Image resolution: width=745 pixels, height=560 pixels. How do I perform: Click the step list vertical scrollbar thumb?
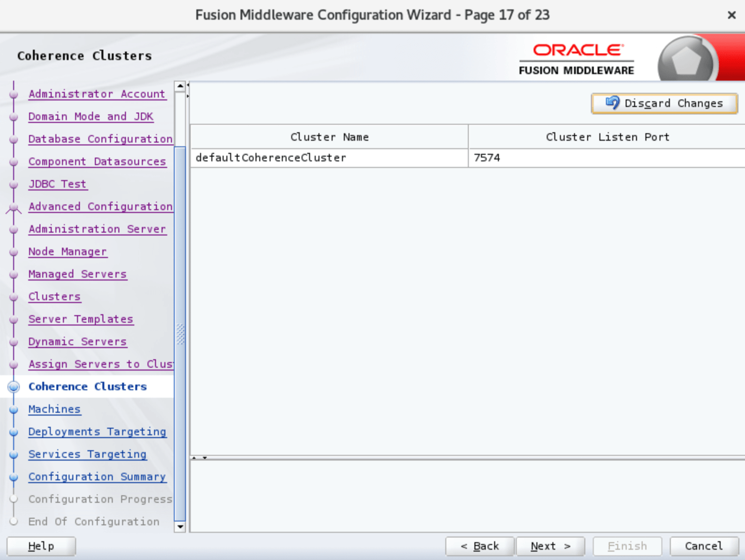pyautogui.click(x=180, y=334)
